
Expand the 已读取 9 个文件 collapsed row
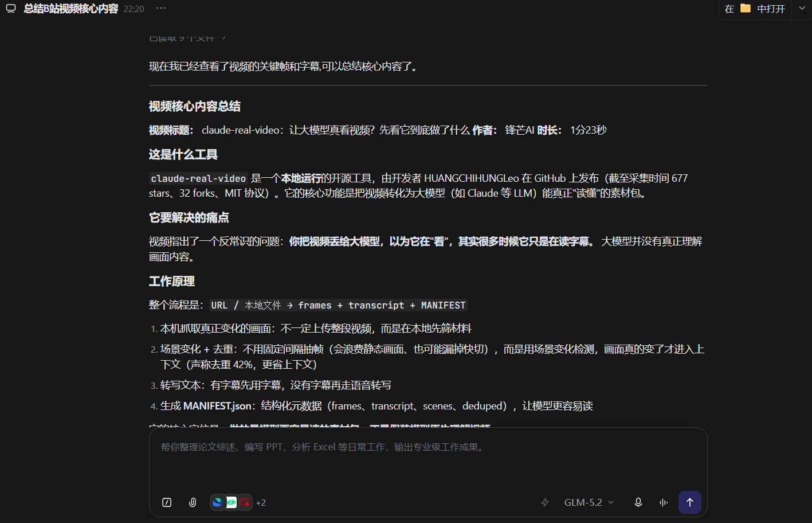tap(187, 38)
